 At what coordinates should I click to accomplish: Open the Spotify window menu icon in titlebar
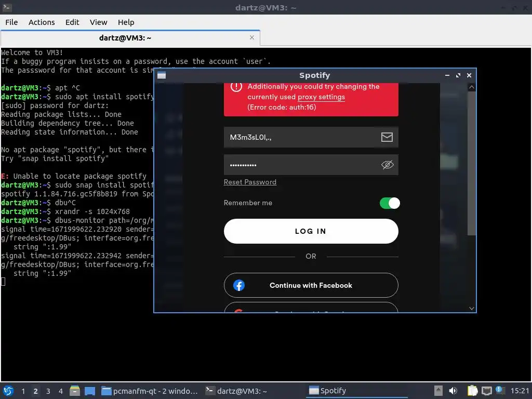point(162,75)
